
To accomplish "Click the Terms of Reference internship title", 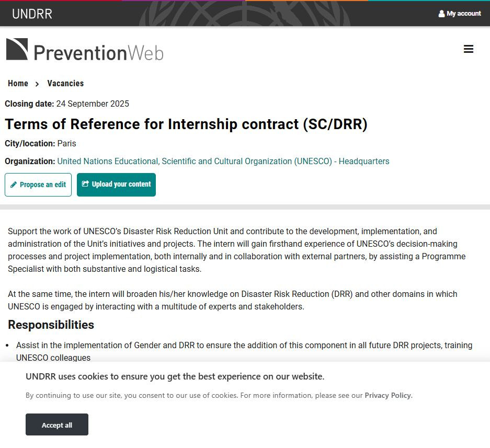I will click(x=186, y=124).
